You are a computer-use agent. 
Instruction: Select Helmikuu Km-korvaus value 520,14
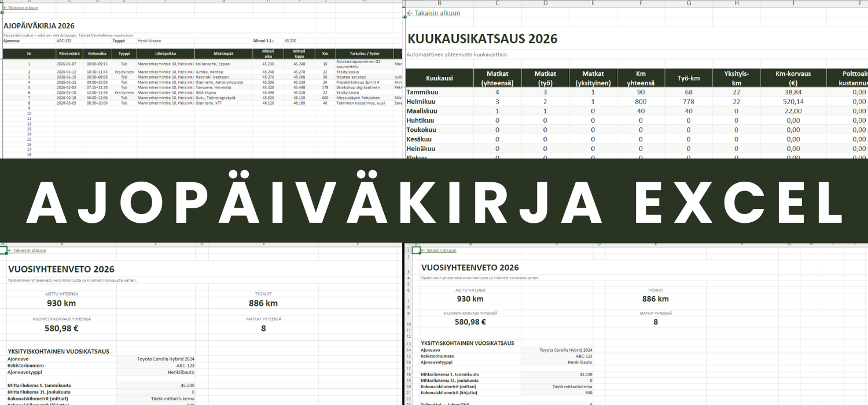click(789, 101)
